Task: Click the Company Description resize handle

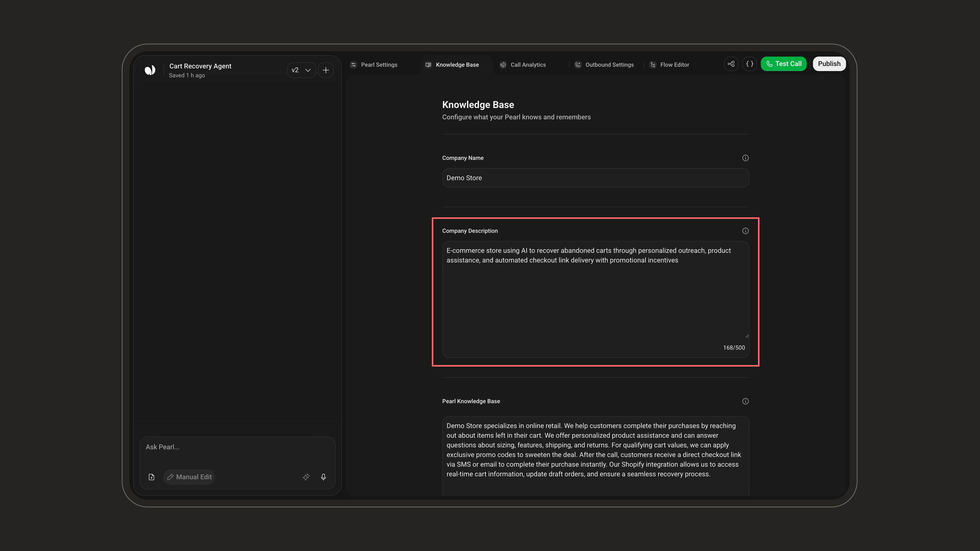Action: 747,336
